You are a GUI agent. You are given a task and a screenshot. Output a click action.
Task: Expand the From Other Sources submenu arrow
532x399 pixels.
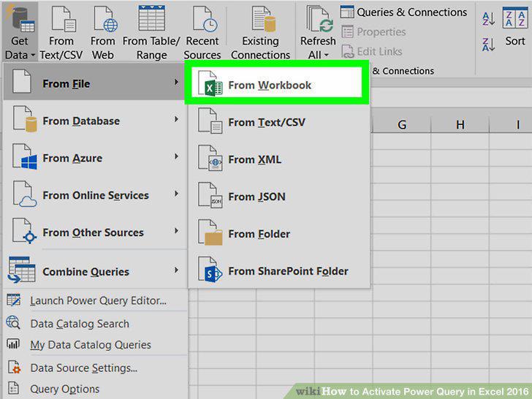[x=176, y=231]
